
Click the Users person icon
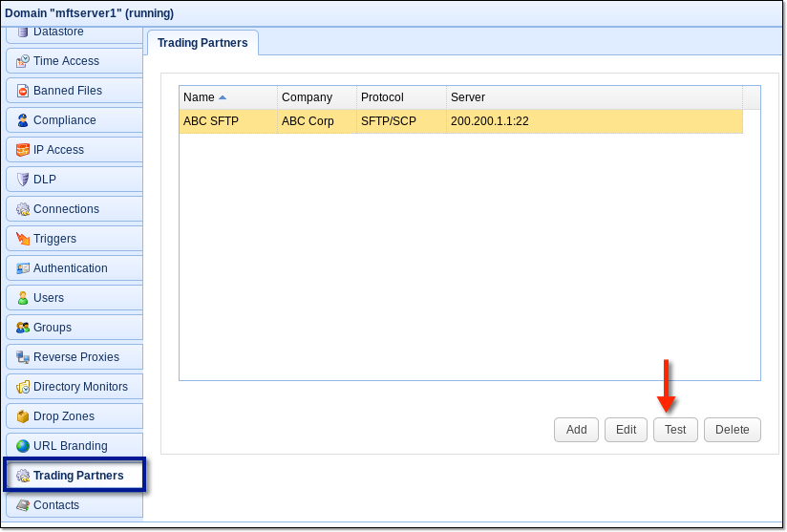click(23, 298)
